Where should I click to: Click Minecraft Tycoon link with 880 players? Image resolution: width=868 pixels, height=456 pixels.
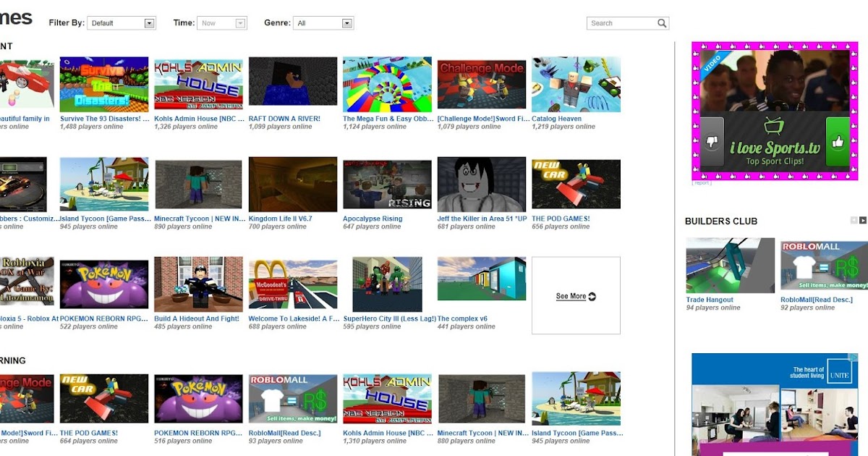pyautogui.click(x=482, y=433)
